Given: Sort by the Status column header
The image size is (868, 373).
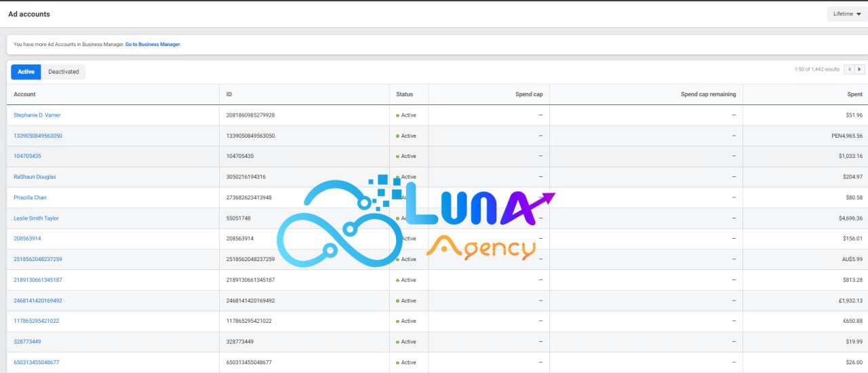Looking at the screenshot, I should [x=405, y=94].
